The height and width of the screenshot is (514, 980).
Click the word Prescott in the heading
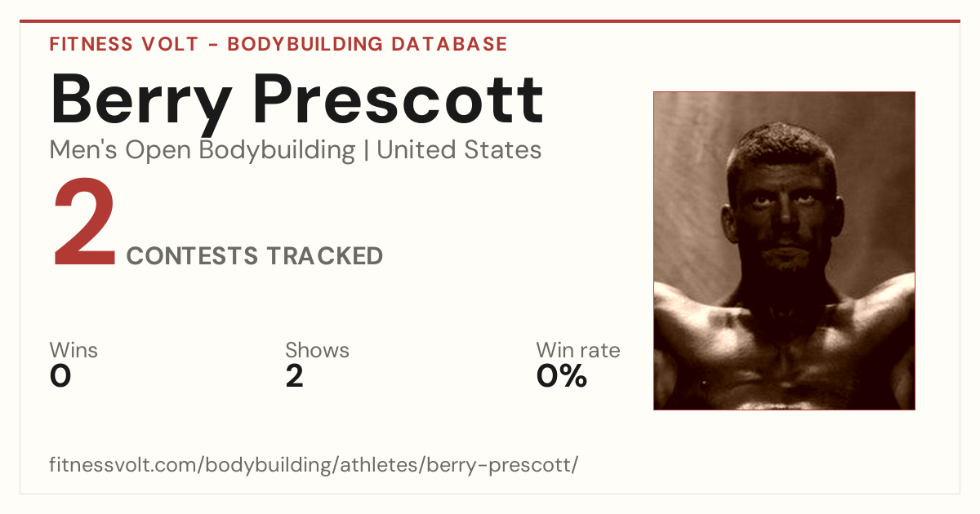(x=398, y=98)
